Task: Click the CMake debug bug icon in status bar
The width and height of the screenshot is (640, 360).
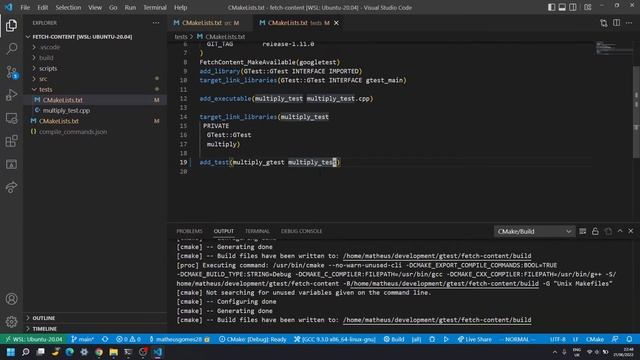Action: [x=432, y=339]
